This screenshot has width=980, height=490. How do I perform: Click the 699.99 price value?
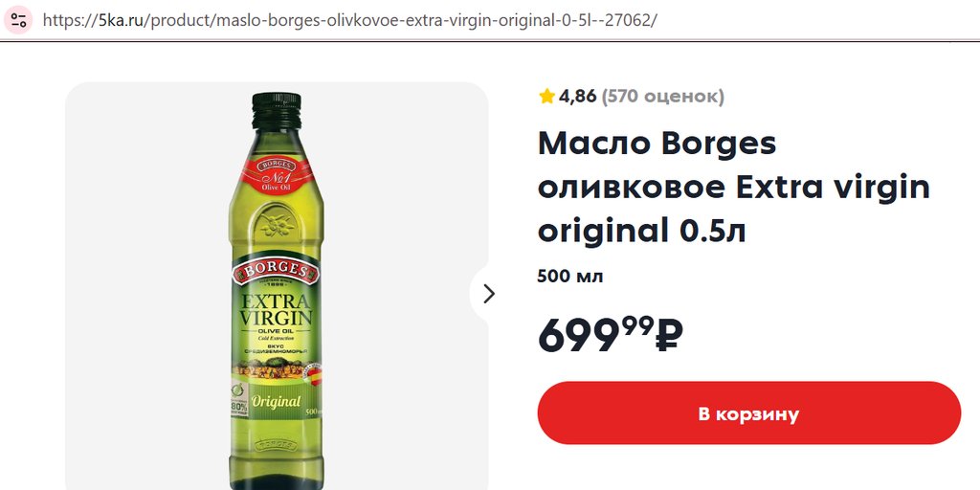[595, 335]
